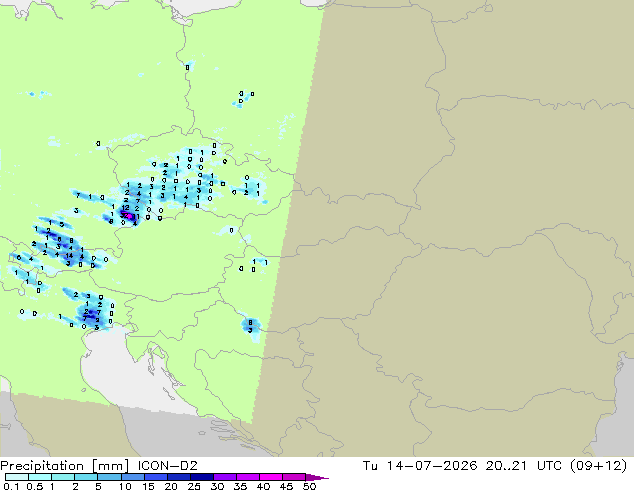Click the 0.1–0.5 mm legend color segment
634x490 pixels.
click(17, 477)
